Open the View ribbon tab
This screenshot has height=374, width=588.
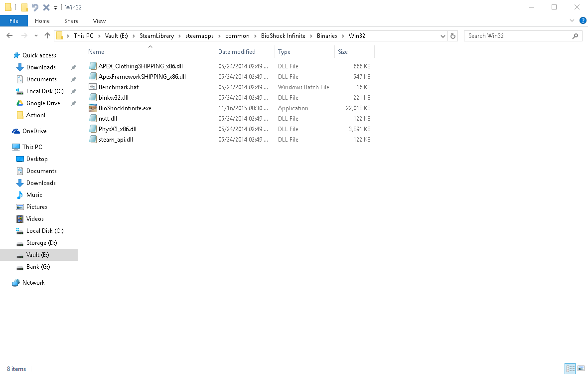click(x=99, y=21)
